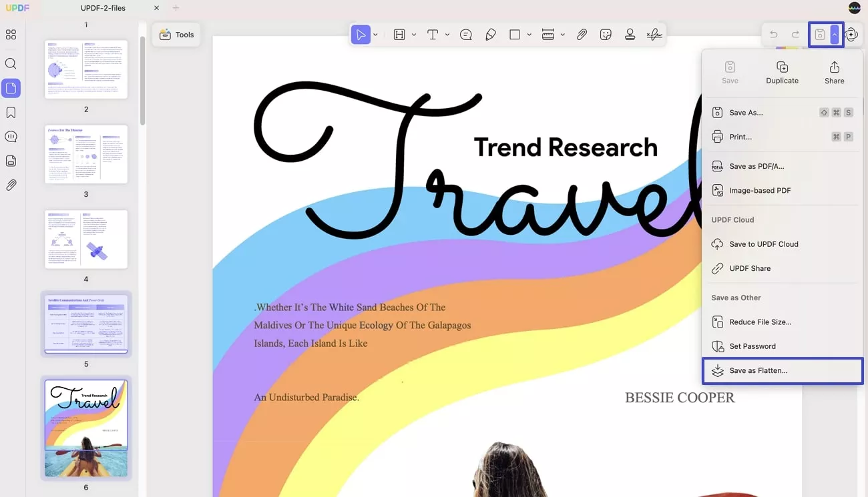Choose Save to UPDF Cloud

point(782,244)
